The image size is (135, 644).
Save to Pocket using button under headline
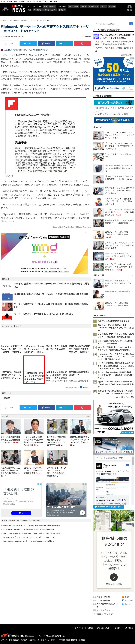82,43
